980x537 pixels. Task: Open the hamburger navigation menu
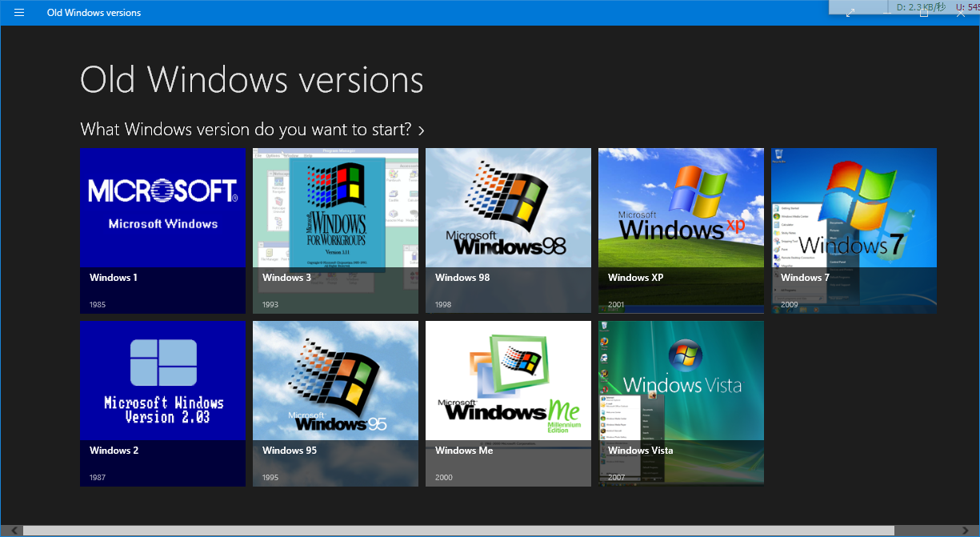tap(19, 13)
